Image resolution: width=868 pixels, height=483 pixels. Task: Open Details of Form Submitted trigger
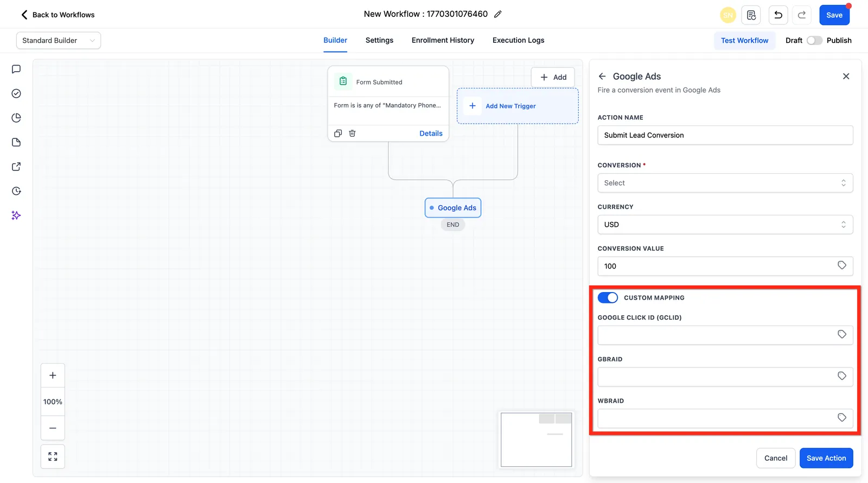(x=431, y=134)
